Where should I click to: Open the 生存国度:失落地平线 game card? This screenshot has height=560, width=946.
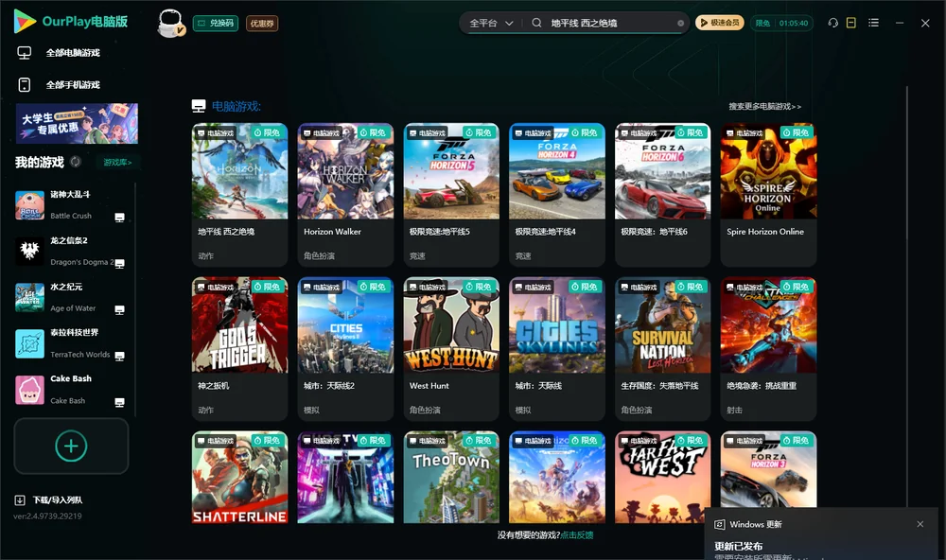(x=662, y=349)
